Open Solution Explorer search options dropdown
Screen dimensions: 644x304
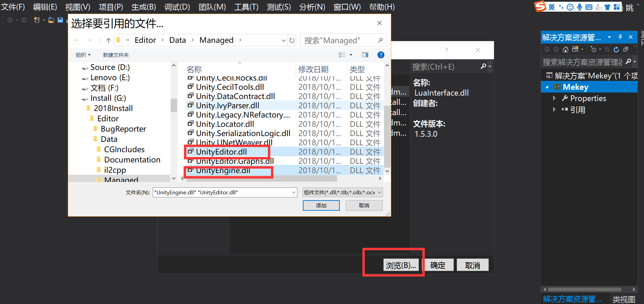click(x=635, y=62)
